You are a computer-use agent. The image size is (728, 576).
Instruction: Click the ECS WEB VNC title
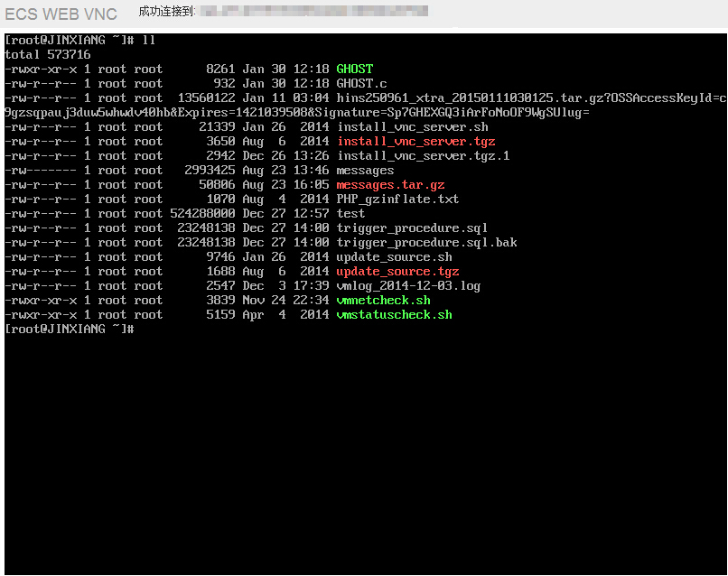61,14
